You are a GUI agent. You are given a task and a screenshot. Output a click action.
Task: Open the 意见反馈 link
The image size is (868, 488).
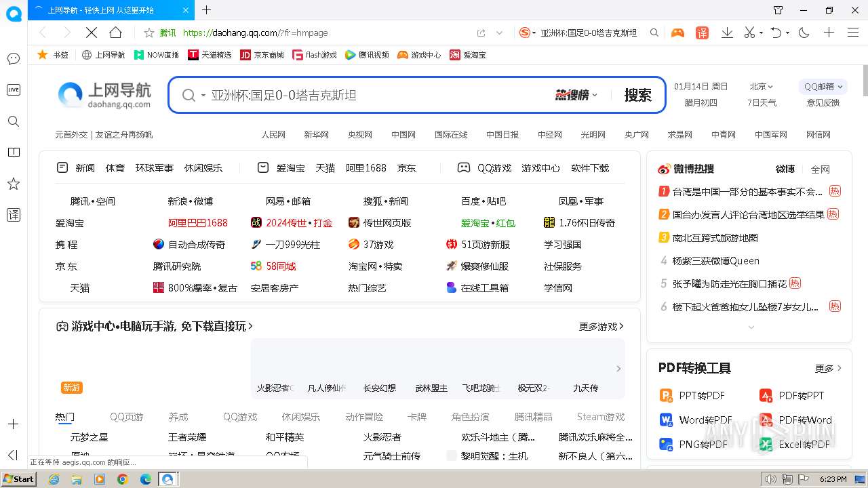(x=823, y=103)
